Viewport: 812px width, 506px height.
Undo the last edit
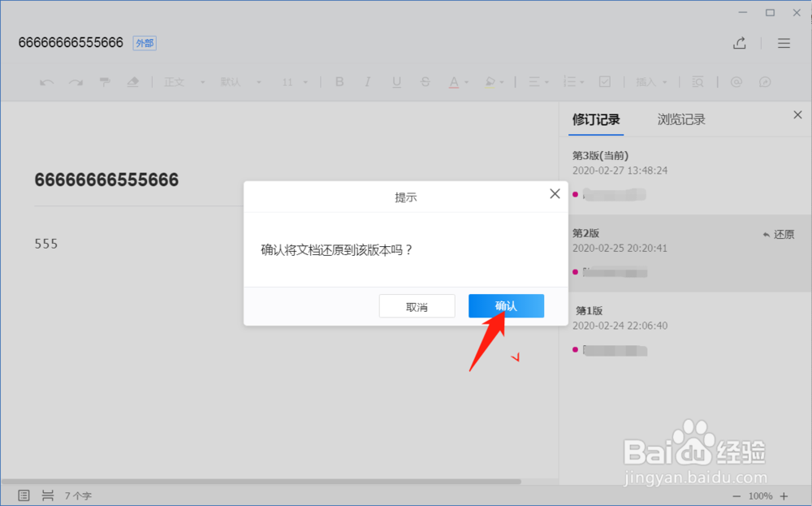coord(48,81)
